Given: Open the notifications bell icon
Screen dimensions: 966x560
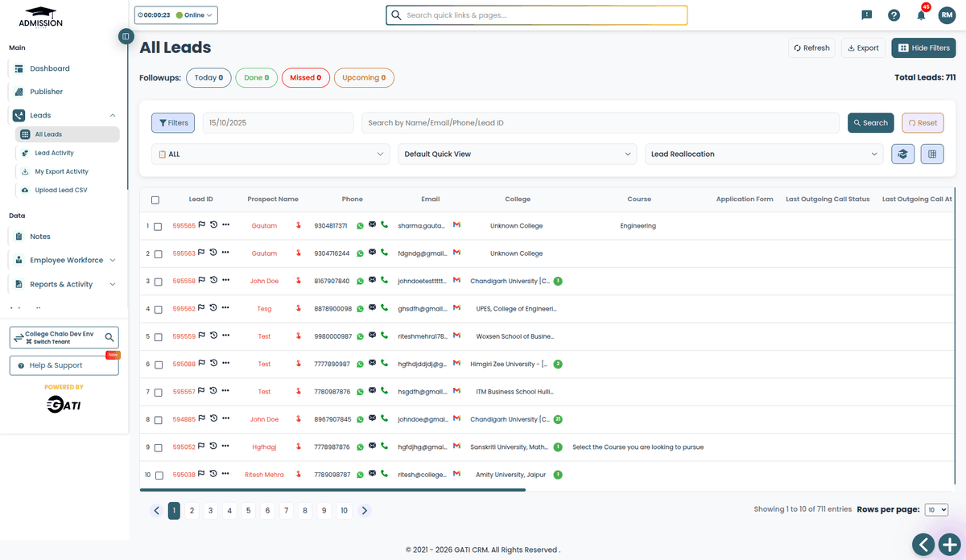Looking at the screenshot, I should [x=921, y=15].
